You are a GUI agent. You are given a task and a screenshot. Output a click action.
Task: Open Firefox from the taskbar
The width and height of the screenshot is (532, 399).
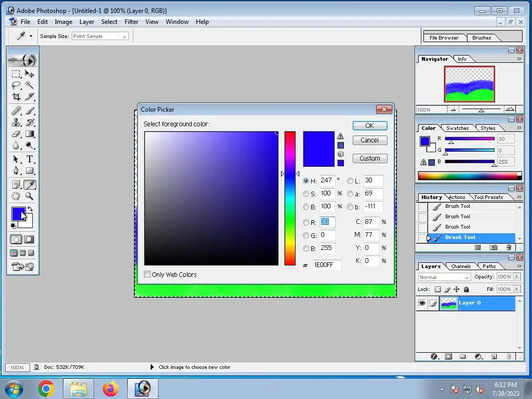click(111, 389)
